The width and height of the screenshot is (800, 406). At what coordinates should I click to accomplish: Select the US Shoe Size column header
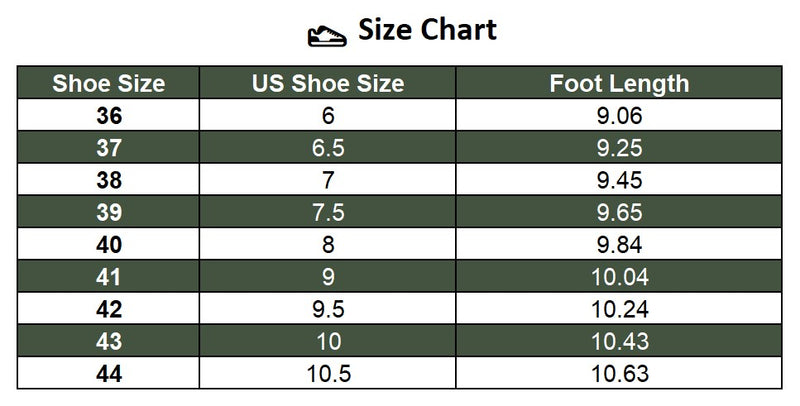point(329,83)
